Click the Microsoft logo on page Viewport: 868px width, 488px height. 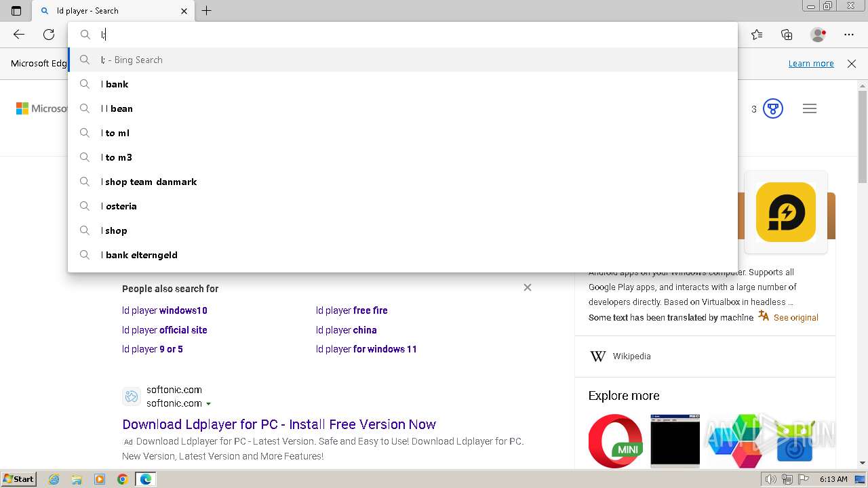42,108
